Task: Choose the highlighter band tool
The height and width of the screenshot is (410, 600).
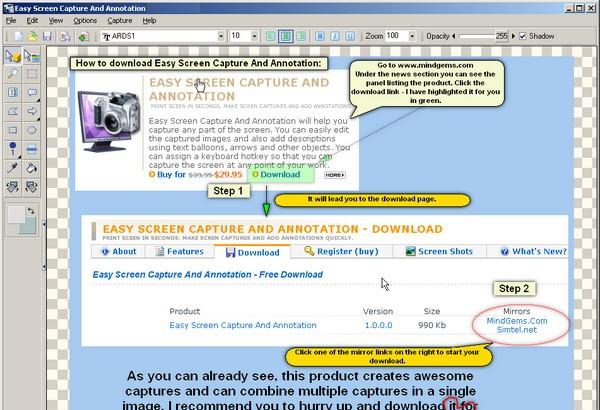Action: 31,149
